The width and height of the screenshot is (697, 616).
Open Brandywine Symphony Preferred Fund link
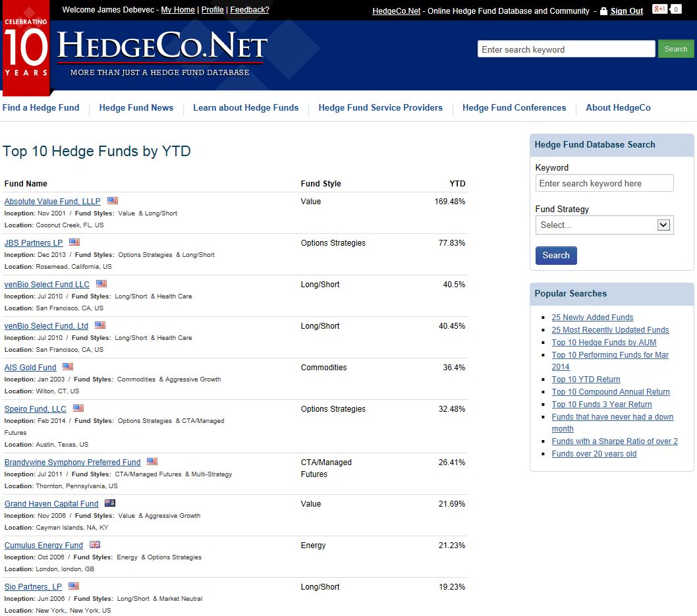coord(72,462)
